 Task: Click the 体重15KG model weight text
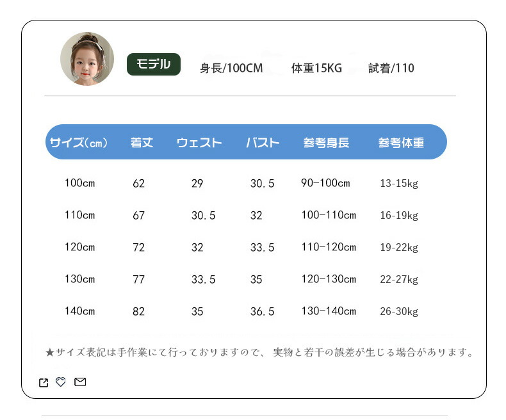click(x=316, y=68)
